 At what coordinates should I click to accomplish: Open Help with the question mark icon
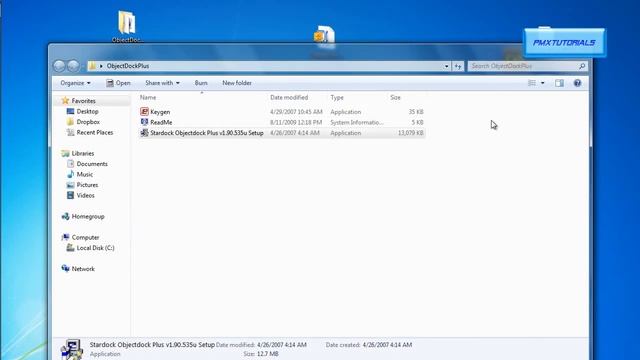coord(577,83)
